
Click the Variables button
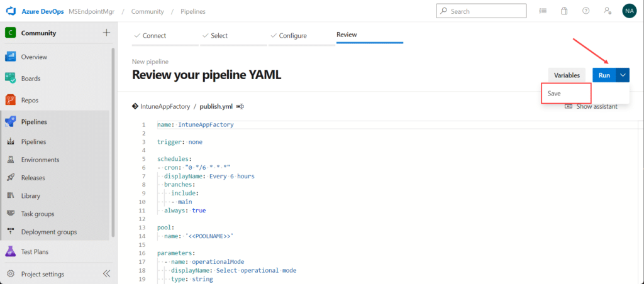pyautogui.click(x=567, y=75)
